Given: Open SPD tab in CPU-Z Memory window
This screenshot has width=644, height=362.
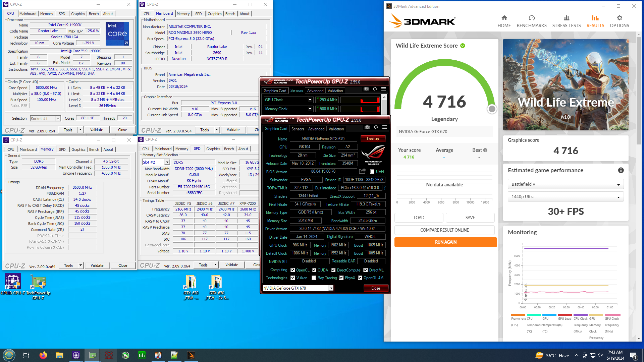Looking at the screenshot, I should (62, 149).
